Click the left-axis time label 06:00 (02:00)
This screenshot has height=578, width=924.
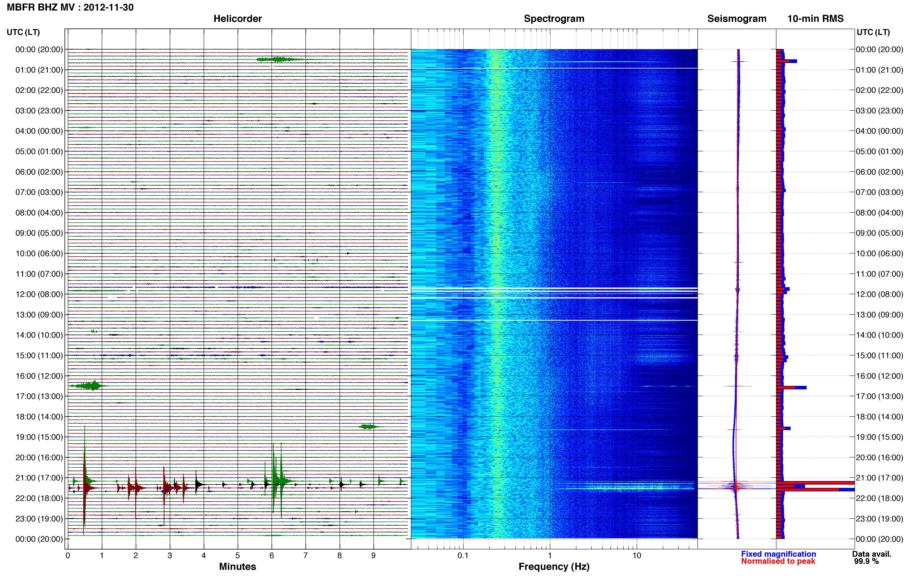point(39,172)
